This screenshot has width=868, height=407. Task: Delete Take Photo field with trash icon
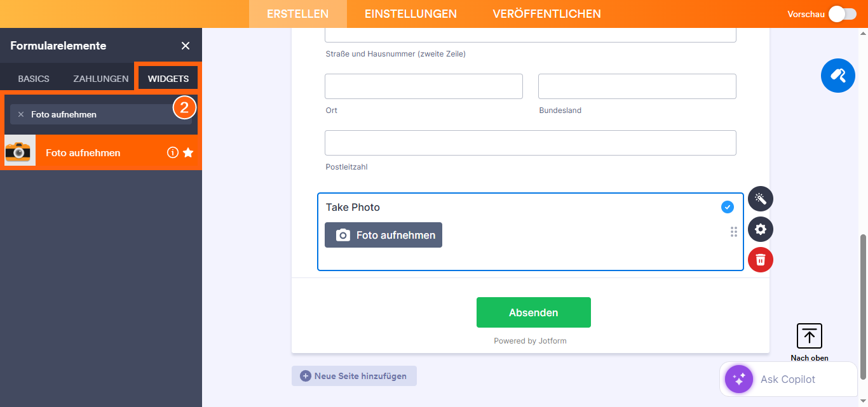click(760, 260)
